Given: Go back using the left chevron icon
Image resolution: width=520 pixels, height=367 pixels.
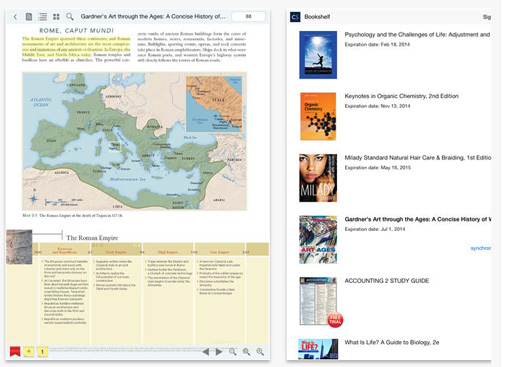Looking at the screenshot, I should [x=15, y=17].
